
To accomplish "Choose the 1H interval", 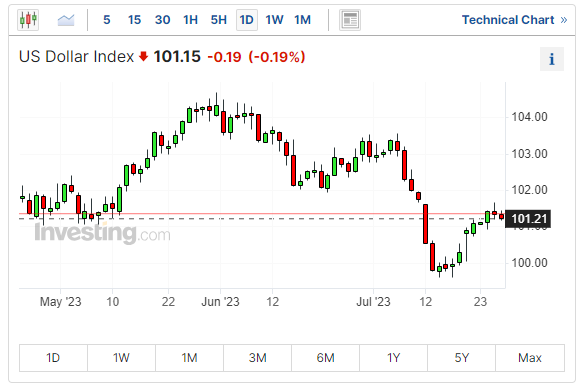I will [x=190, y=20].
